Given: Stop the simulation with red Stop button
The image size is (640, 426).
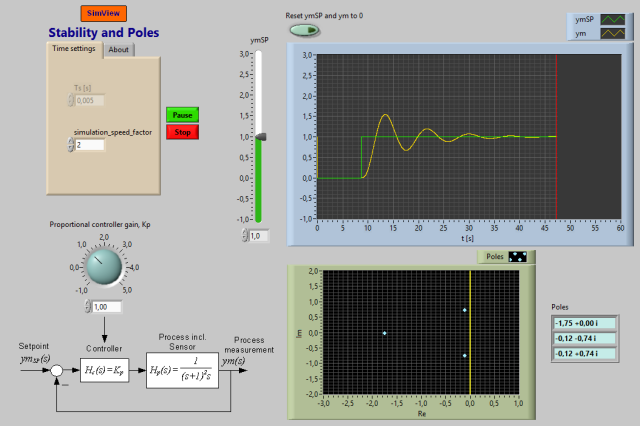Looking at the screenshot, I should coord(182,132).
